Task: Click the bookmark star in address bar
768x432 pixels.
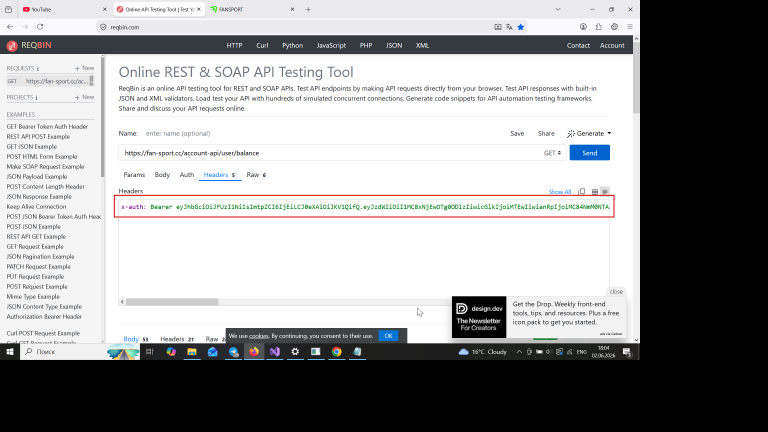Action: coord(521,27)
